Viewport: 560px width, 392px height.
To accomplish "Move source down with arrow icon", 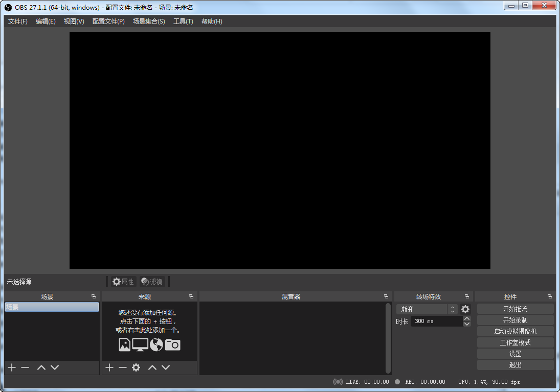I will (x=166, y=367).
